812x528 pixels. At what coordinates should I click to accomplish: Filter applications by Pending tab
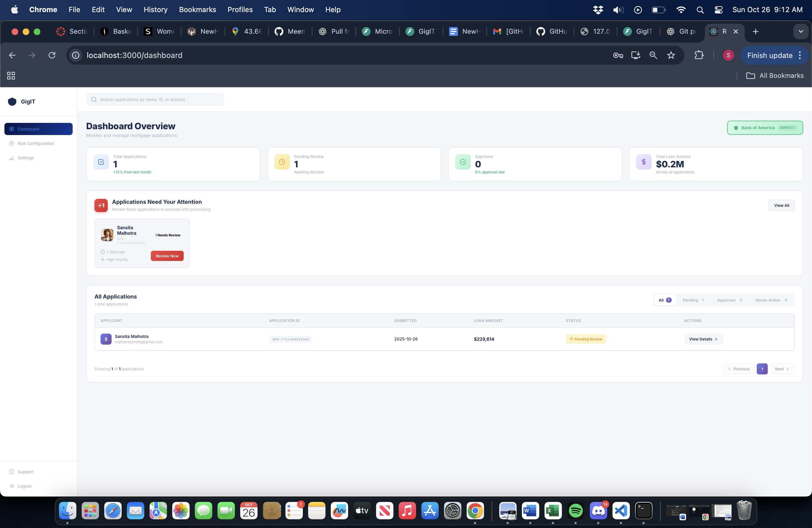[693, 300]
